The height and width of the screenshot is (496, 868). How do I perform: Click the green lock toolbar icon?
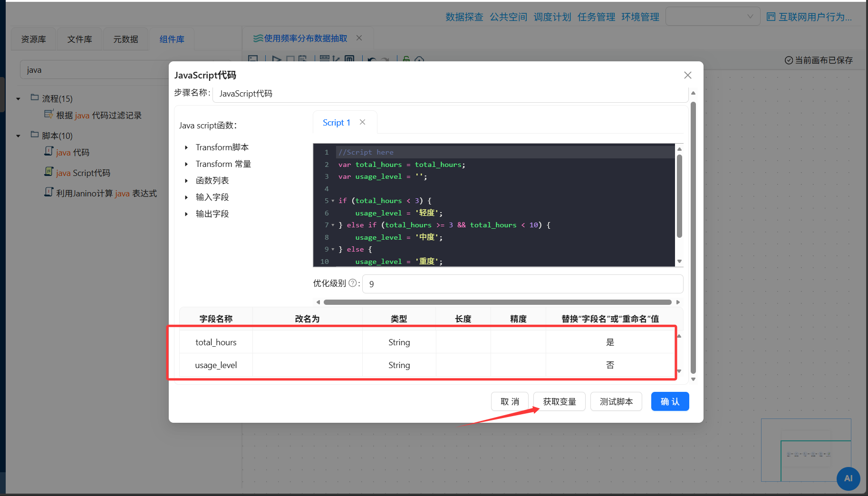[406, 59]
